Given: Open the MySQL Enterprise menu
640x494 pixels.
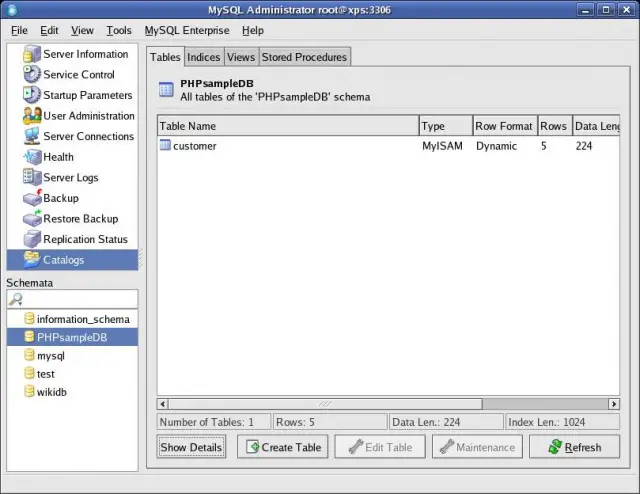Looking at the screenshot, I should (x=187, y=31).
